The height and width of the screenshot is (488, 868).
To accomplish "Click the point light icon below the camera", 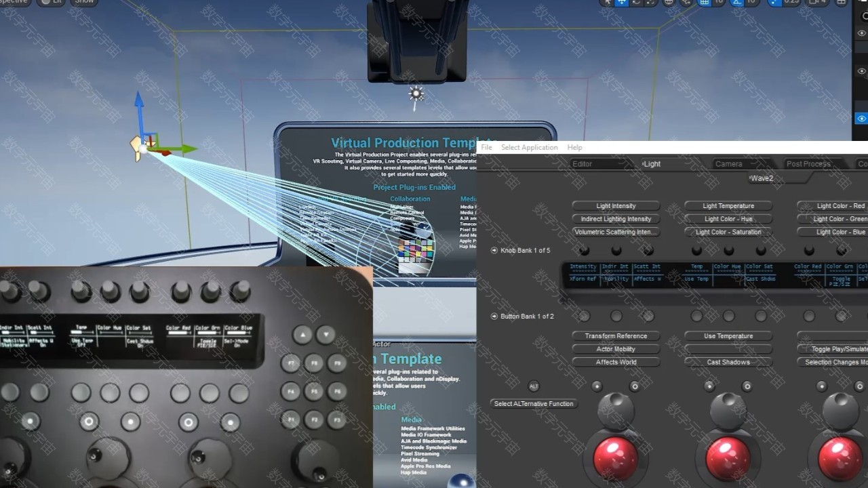I will click(416, 94).
